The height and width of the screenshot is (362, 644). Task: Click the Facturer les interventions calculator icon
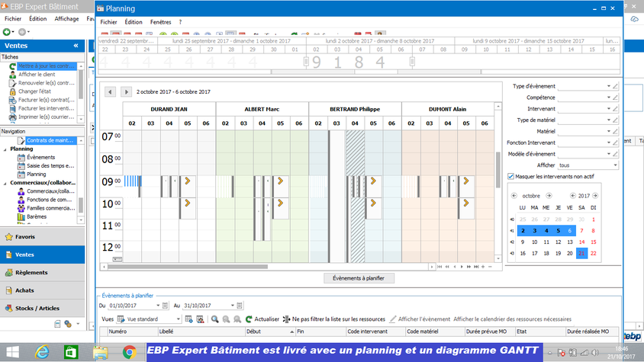13,109
